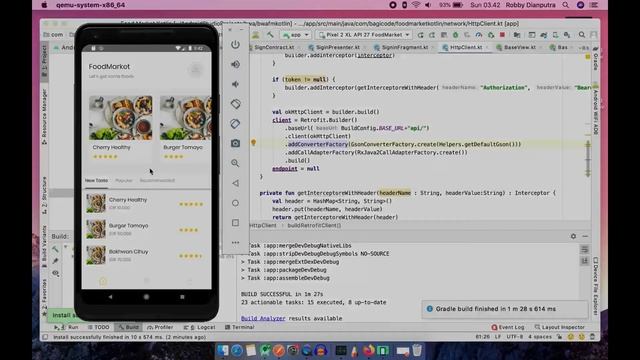
Task: Select Recommended tab in FoodMarket app
Action: pos(157,180)
